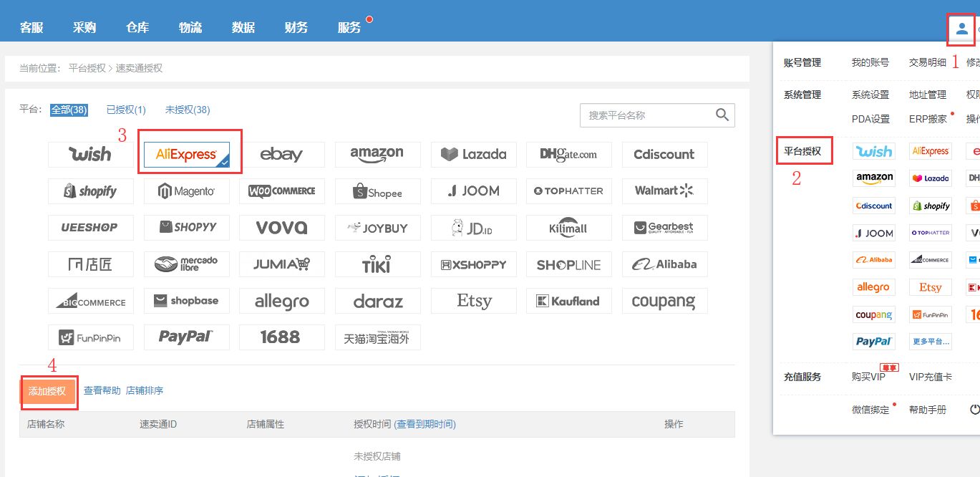980x477 pixels.
Task: Choose the Alibaba tile in main platform grid
Action: [665, 264]
